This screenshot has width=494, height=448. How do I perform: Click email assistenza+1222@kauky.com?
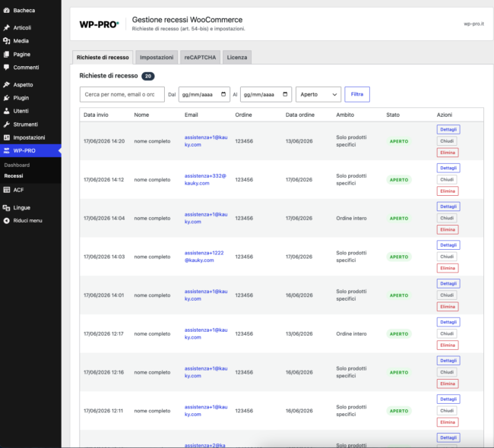pyautogui.click(x=204, y=257)
